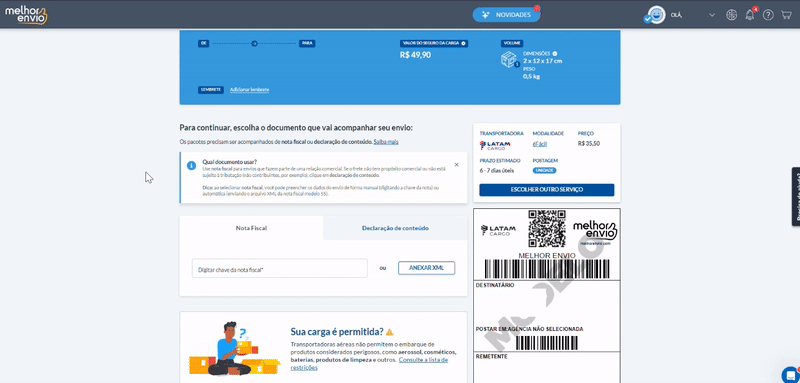This screenshot has width=800, height=383.
Task: Click the Novidades button
Action: coord(506,15)
